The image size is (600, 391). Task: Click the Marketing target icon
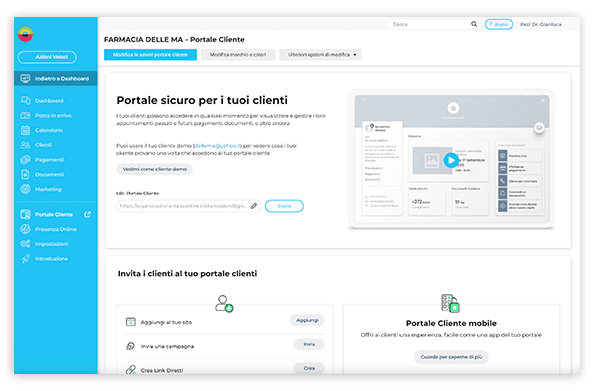(25, 189)
